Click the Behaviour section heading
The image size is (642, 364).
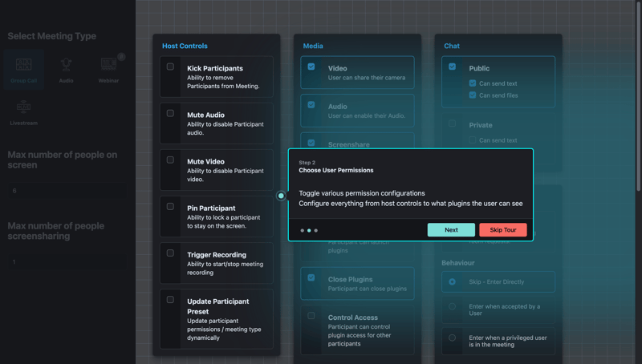[x=457, y=263]
